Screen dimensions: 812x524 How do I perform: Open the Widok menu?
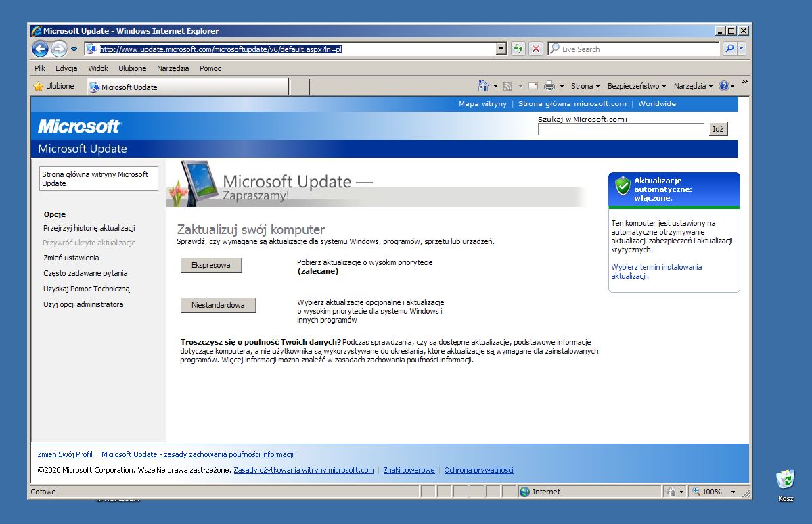click(x=98, y=68)
